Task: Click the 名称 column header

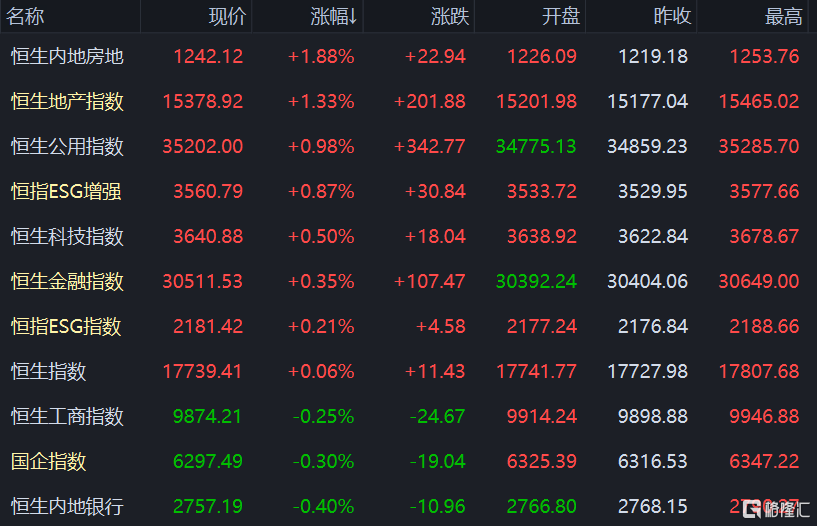Action: [x=24, y=17]
